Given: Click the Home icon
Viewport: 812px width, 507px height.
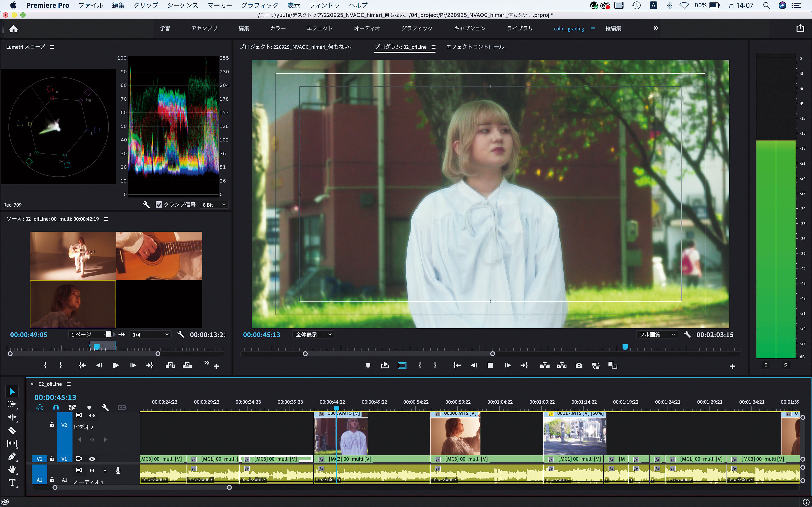Looking at the screenshot, I should coord(14,29).
